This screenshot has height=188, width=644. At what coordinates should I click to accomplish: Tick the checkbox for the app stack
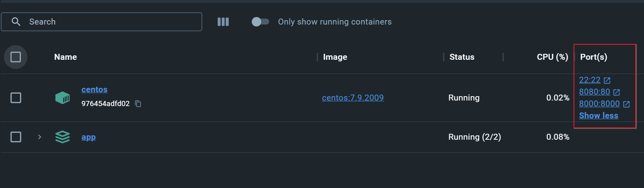pos(16,137)
